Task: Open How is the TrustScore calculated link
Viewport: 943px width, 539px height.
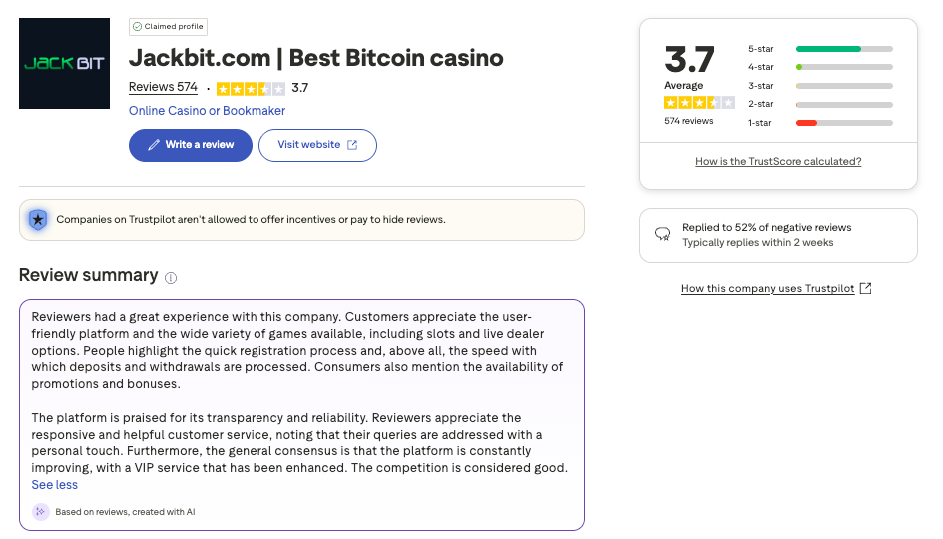Action: [778, 161]
